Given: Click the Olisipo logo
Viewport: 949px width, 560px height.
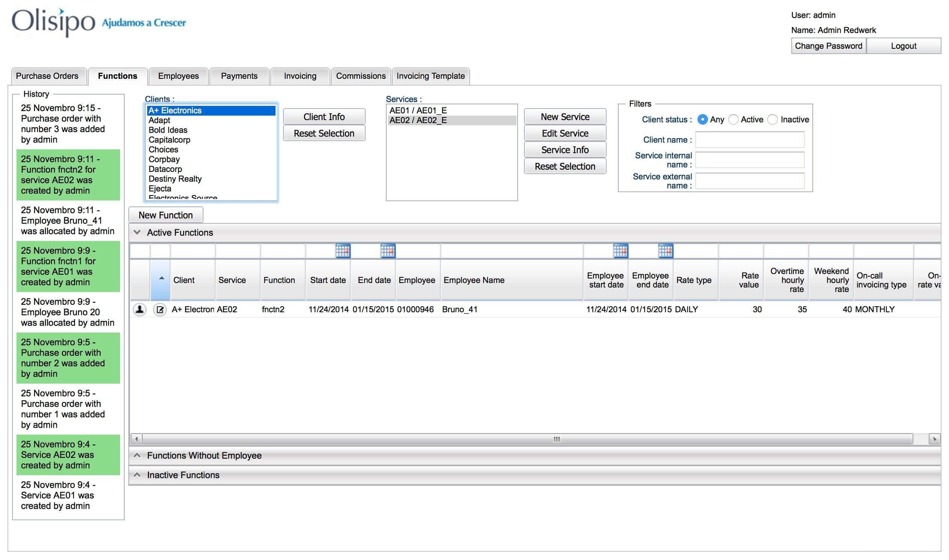Looking at the screenshot, I should (x=54, y=23).
